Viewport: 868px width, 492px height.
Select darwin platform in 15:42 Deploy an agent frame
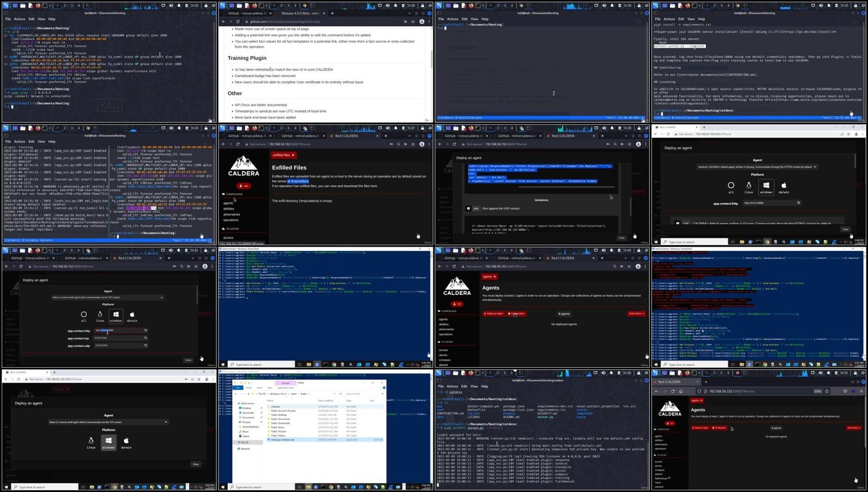[x=132, y=316]
